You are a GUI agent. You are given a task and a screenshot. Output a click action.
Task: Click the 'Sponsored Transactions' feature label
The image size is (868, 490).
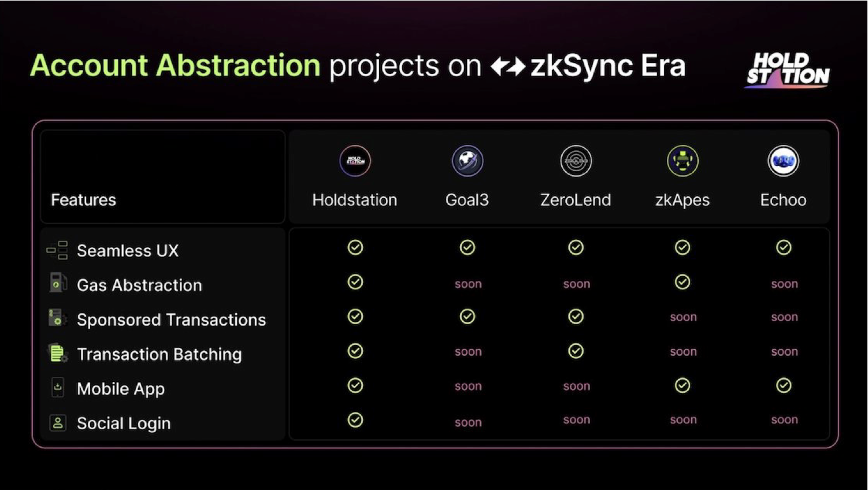pos(171,320)
